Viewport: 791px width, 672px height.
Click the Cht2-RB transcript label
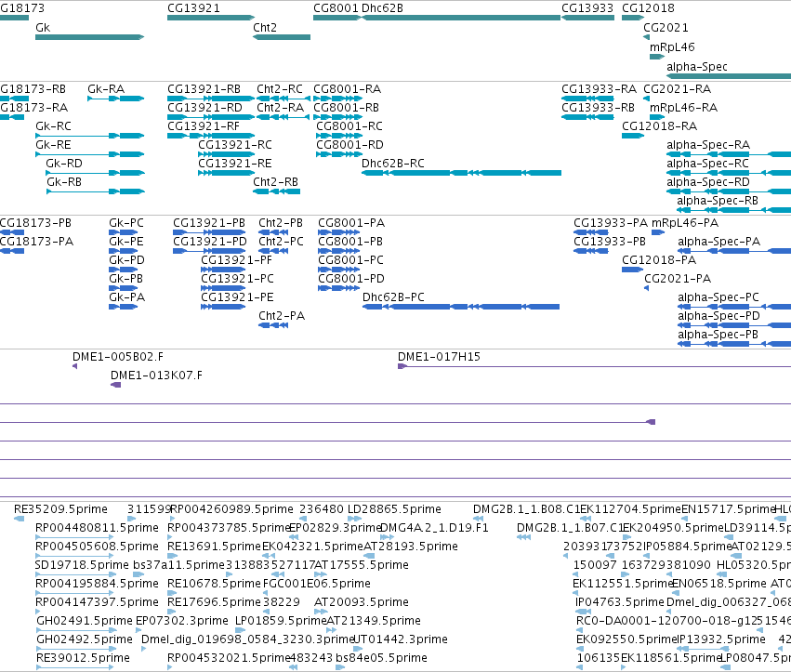(x=275, y=181)
